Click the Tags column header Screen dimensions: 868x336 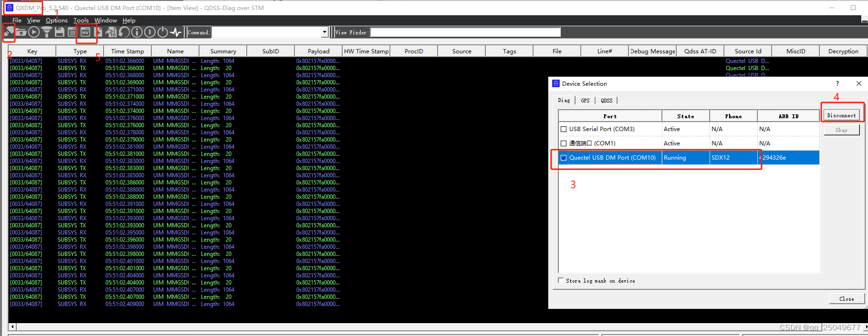click(509, 51)
